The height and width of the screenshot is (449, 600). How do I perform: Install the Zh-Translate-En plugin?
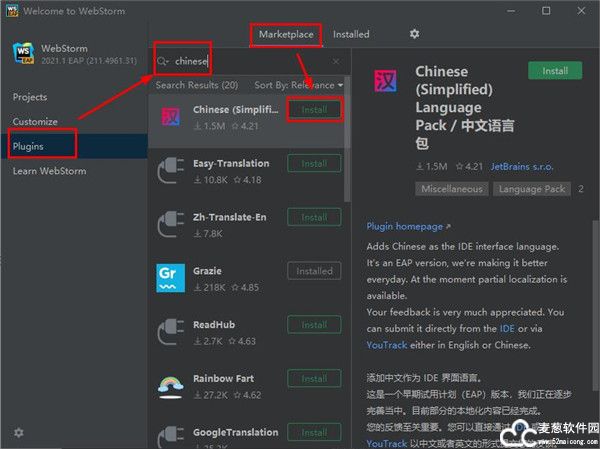[x=314, y=217]
